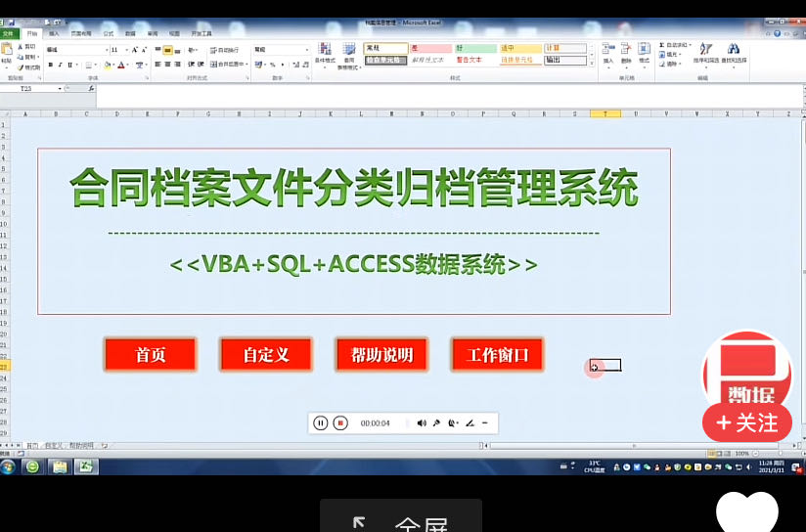Viewport: 806px width, 532px height.
Task: Click the red 自定义 button
Action: coord(266,355)
